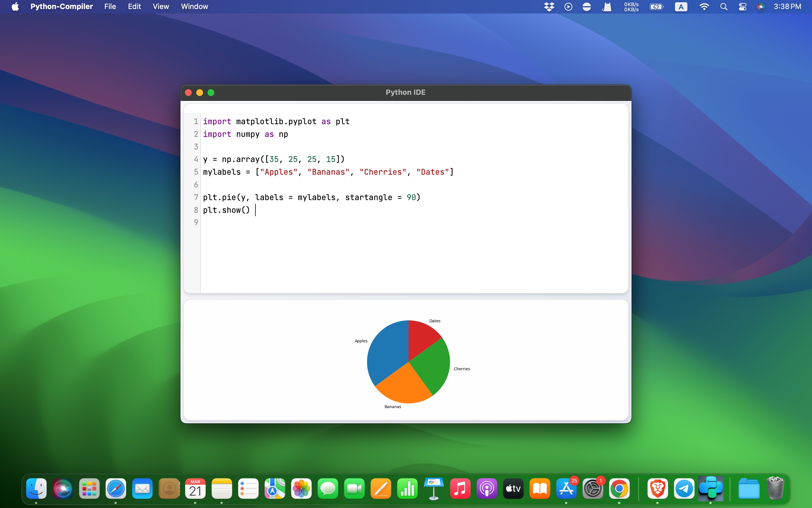Open the Wi-Fi menu bar icon
Screen dimensions: 812x508
[x=704, y=7]
